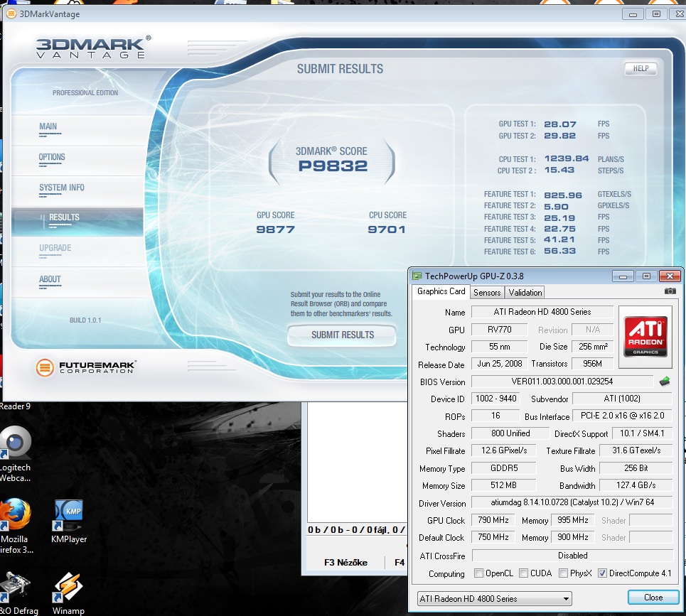Click the Futuremark Corporation logo
686x616 pixels.
point(86,367)
